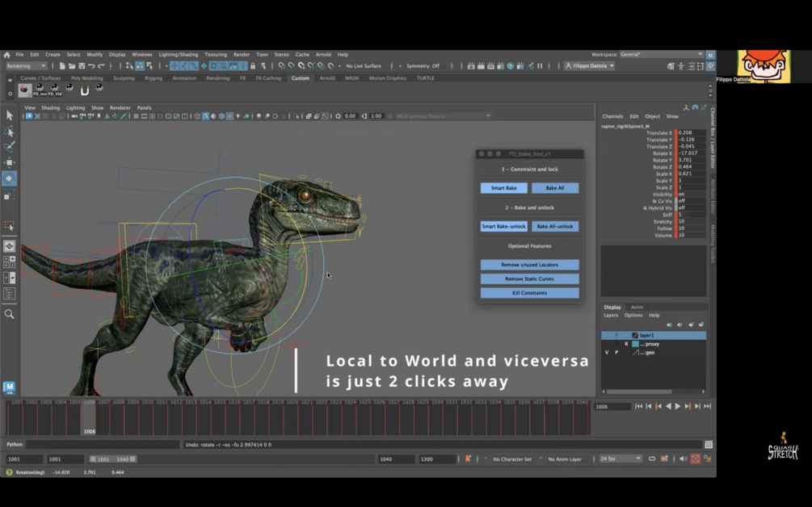Create a new scene via New icon
Screen dimensions: 812x507
click(62, 65)
